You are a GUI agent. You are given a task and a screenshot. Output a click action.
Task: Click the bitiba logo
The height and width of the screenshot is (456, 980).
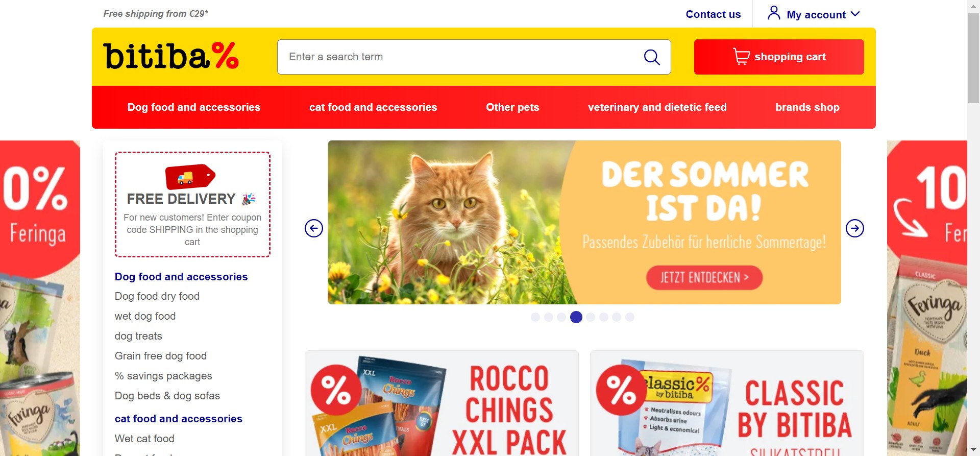click(171, 56)
